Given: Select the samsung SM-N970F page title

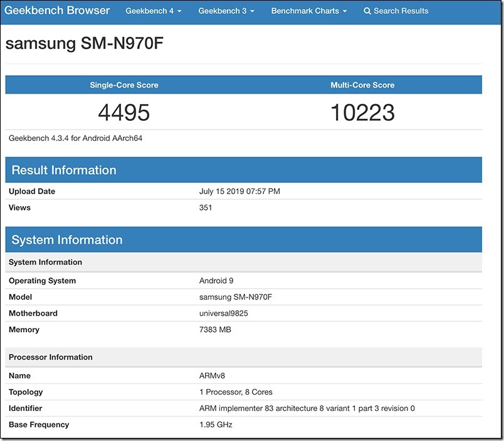Looking at the screenshot, I should pyautogui.click(x=85, y=43).
